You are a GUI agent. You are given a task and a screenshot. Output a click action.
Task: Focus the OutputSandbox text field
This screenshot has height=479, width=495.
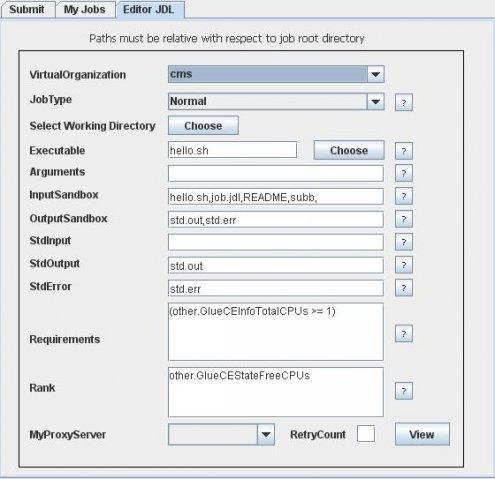(x=276, y=219)
